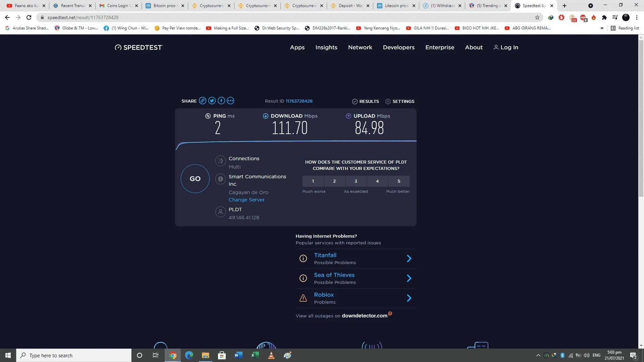Rate PLDT customer service 3
Viewport: 644px width, 362px height.
pos(356,181)
